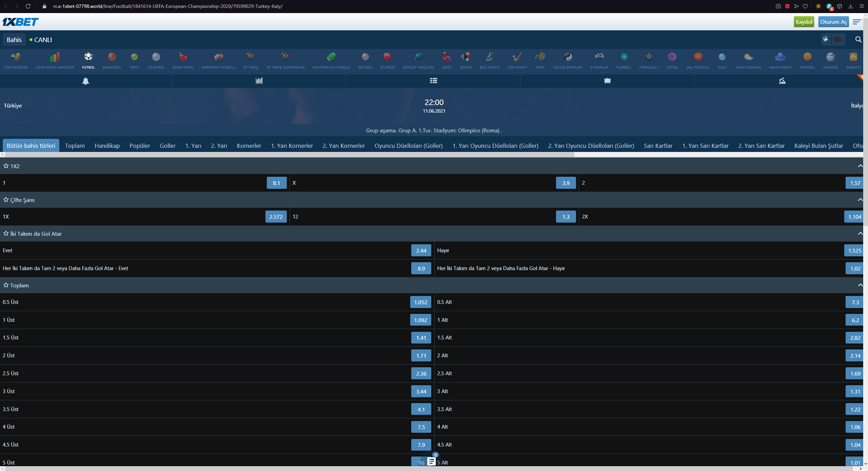
Task: Select the 2.5 Üst odds 2.36
Action: point(421,373)
